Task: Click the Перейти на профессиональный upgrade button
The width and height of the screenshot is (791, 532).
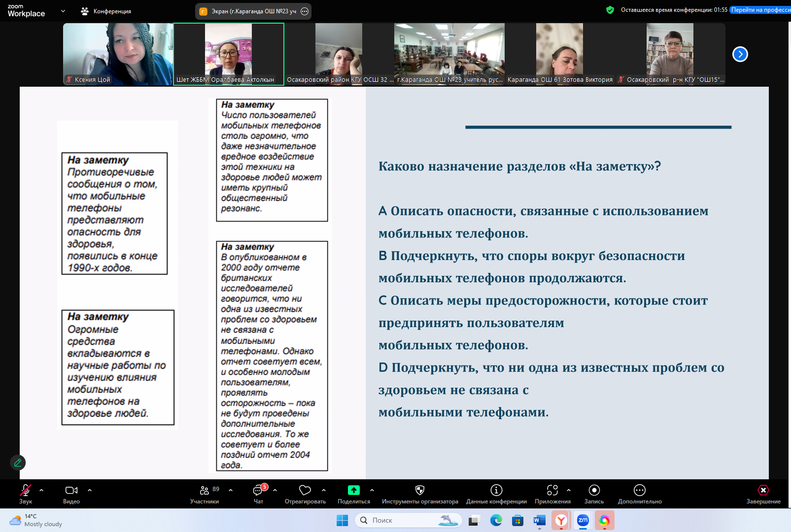Action: [760, 10]
